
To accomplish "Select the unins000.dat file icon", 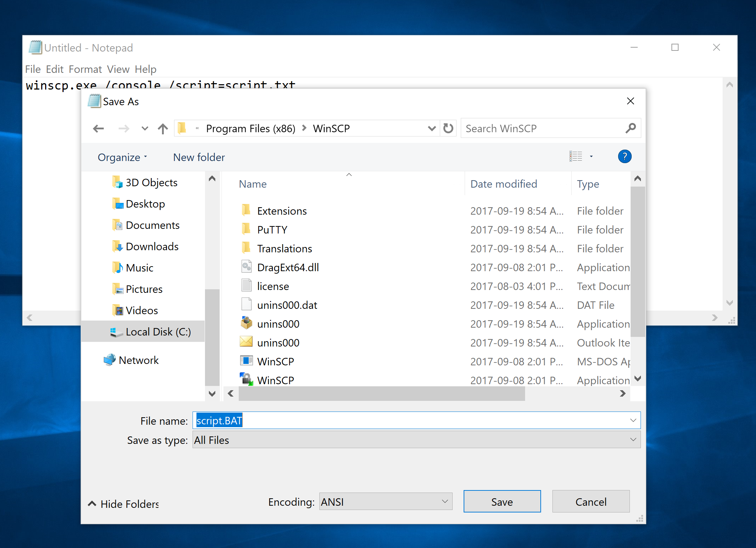I will pyautogui.click(x=246, y=305).
